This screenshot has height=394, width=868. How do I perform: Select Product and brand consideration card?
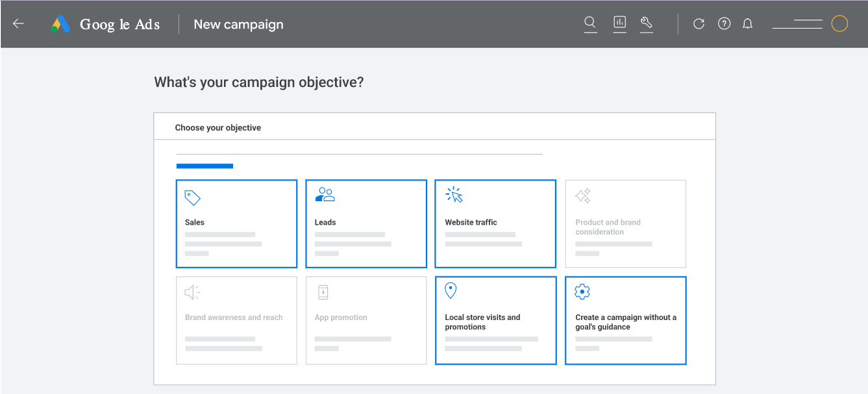[x=626, y=224]
